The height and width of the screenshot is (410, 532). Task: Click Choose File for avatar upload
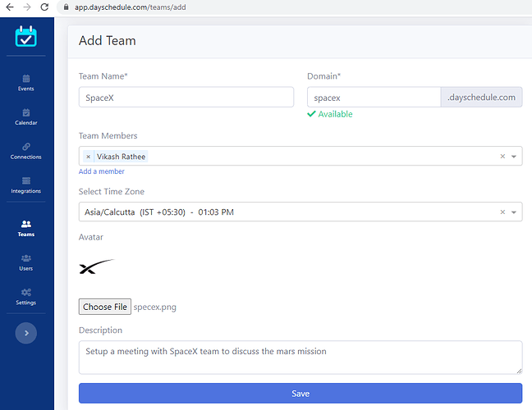[105, 307]
